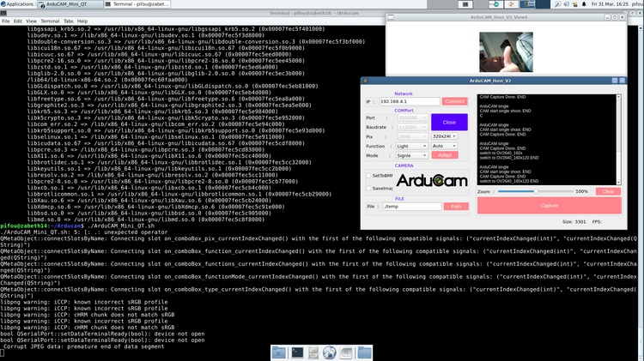Click the log area scrollbar up arrow
Image resolution: width=644 pixels, height=361 pixels.
pyautogui.click(x=618, y=97)
